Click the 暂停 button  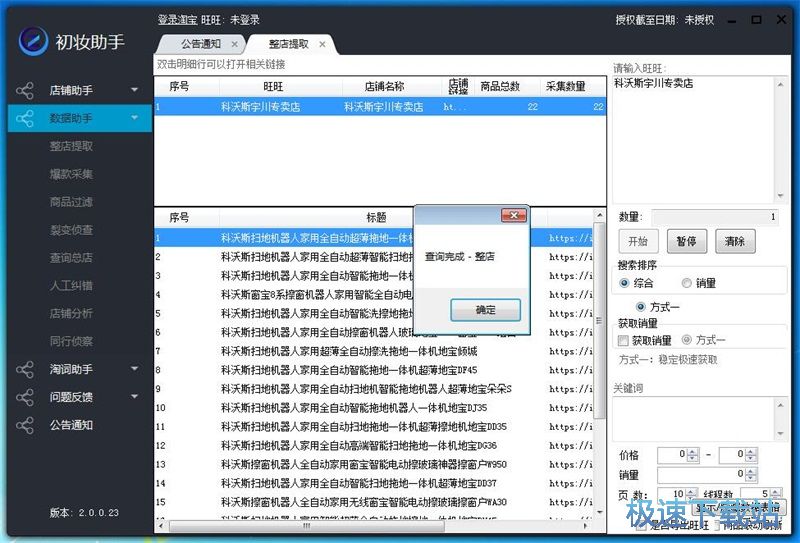(686, 241)
